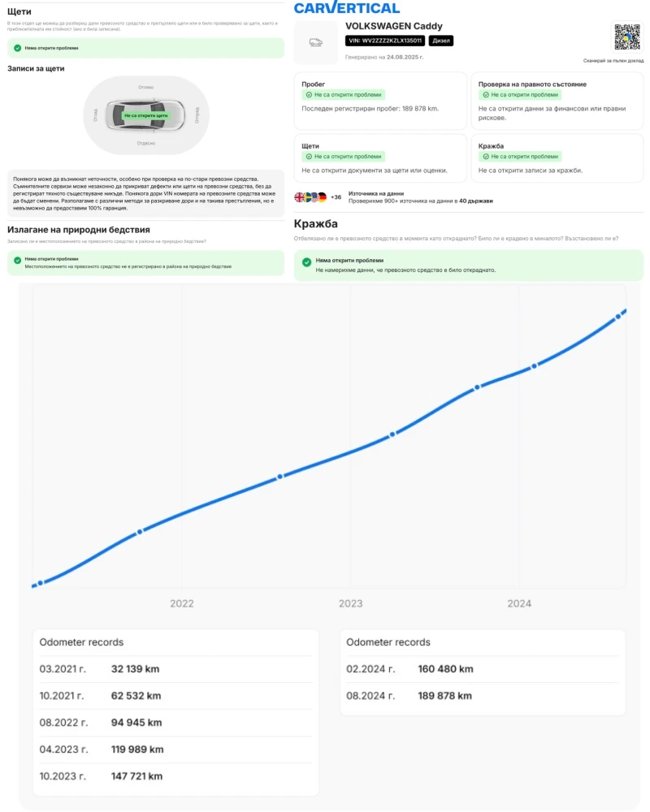650x812 pixels.
Task: Click the carVertical logo
Action: point(347,8)
